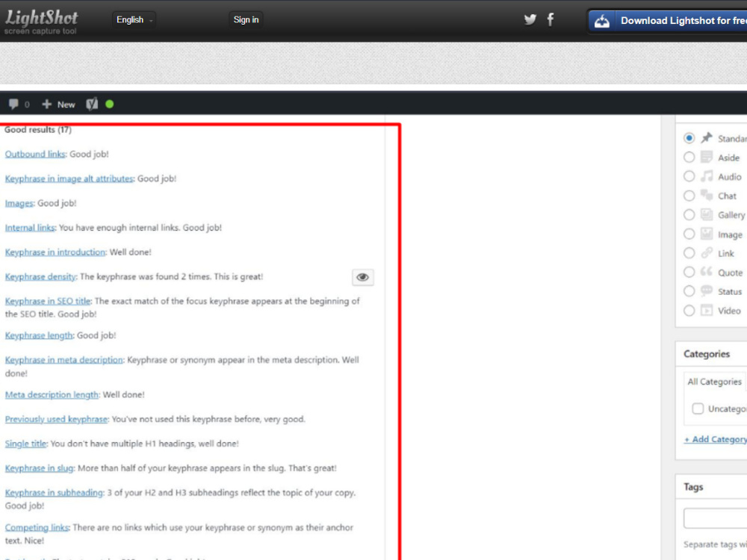This screenshot has height=560, width=747.
Task: Open the Competing links link
Action: [37, 528]
